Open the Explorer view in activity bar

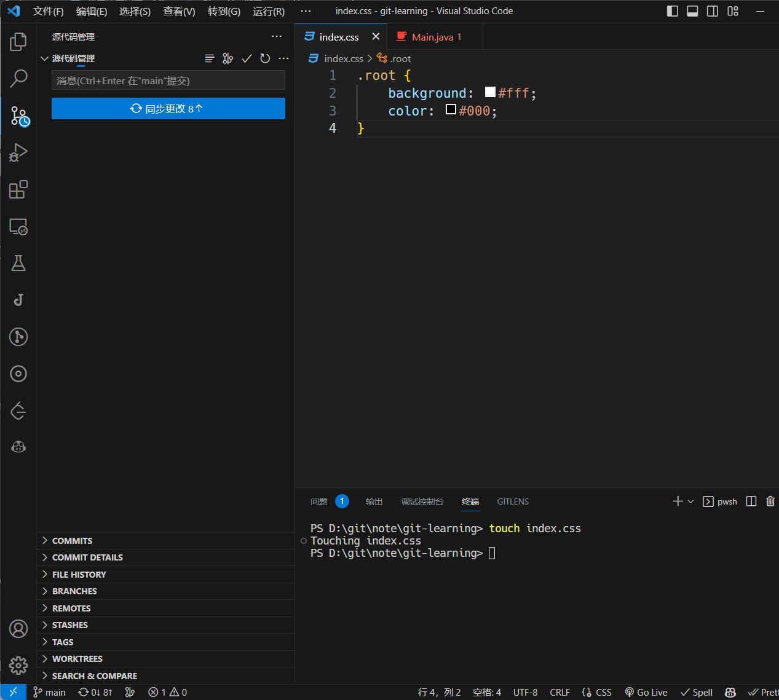click(x=18, y=42)
